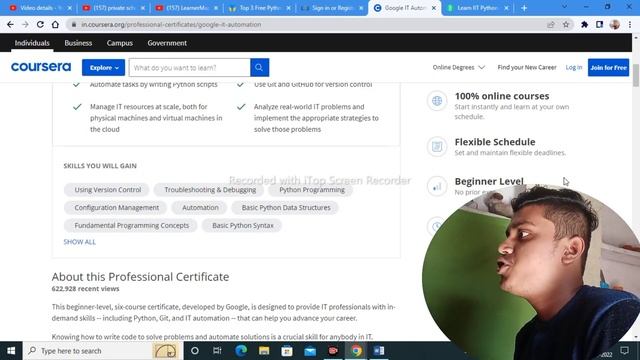
Task: Click the Troubleshooting & Debugging skill tag
Action: [210, 190]
